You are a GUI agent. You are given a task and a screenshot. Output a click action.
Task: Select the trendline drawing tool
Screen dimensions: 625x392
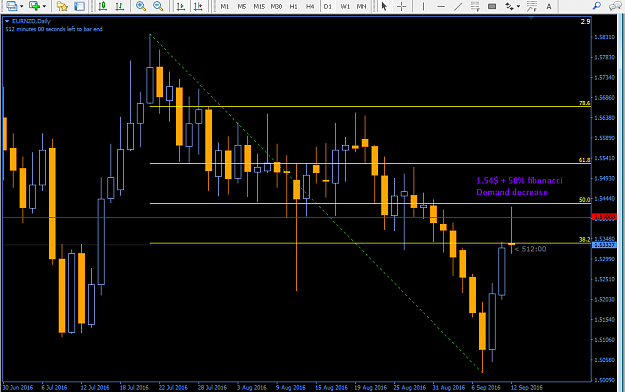(x=458, y=6)
